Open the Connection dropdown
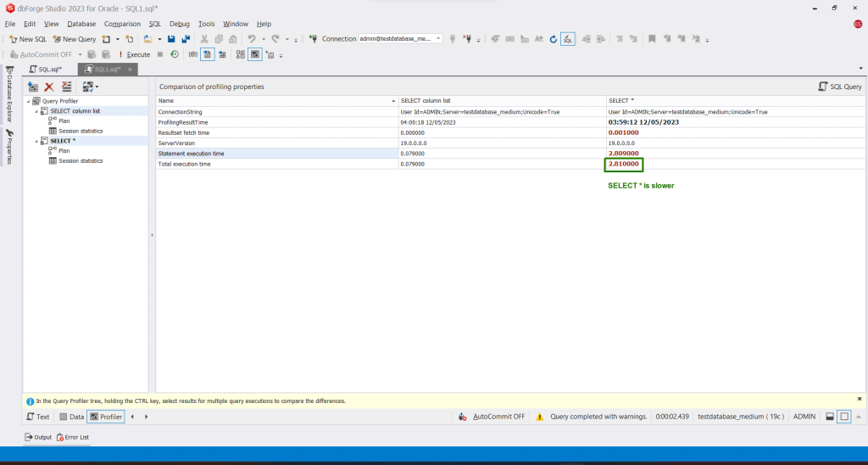This screenshot has height=465, width=868. point(438,39)
